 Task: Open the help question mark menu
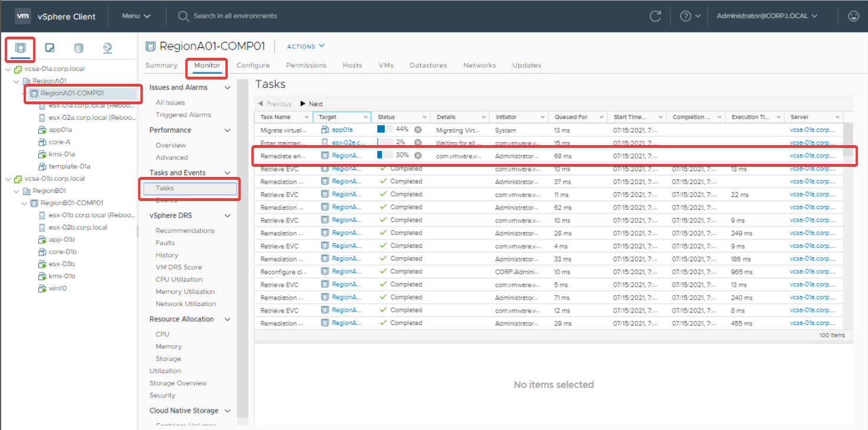[x=690, y=17]
